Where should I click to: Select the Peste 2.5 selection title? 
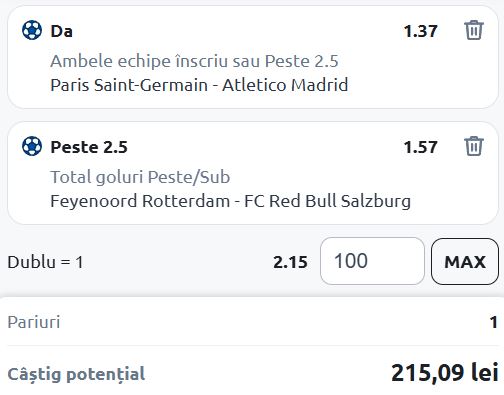coord(89,147)
